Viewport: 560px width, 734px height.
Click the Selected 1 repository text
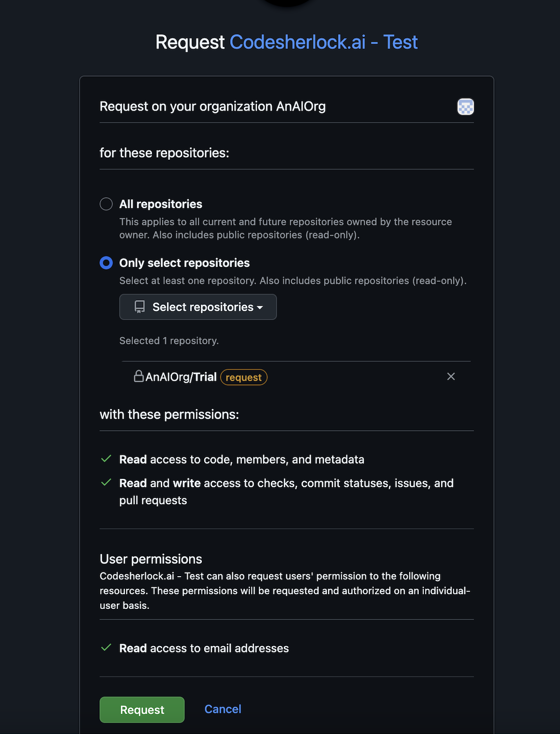point(169,341)
